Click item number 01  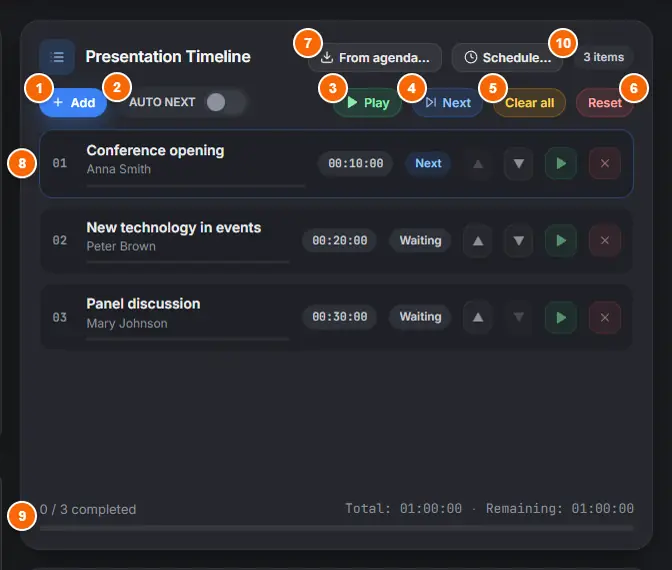(60, 163)
